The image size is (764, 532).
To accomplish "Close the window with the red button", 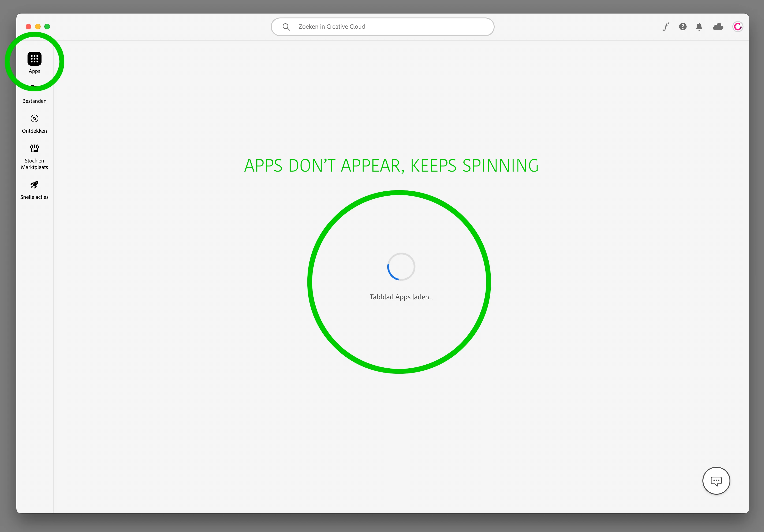I will tap(28, 27).
